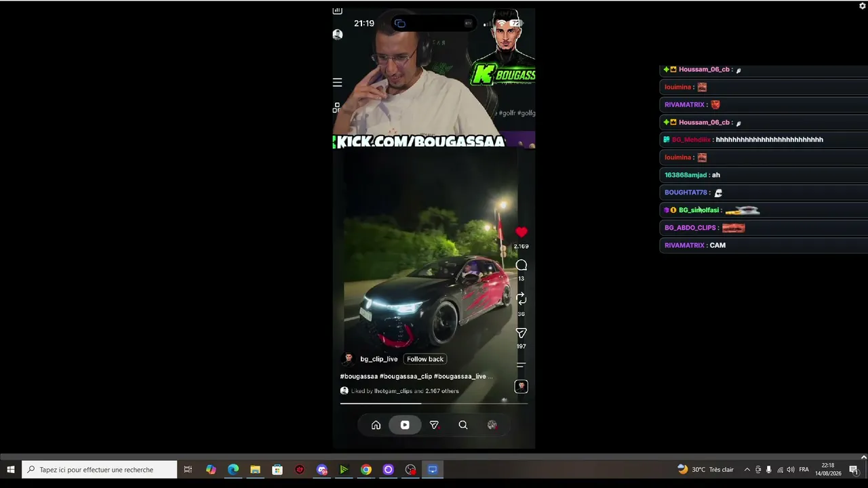
Task: Click the BG_simolfasi chat username
Action: [x=698, y=210]
